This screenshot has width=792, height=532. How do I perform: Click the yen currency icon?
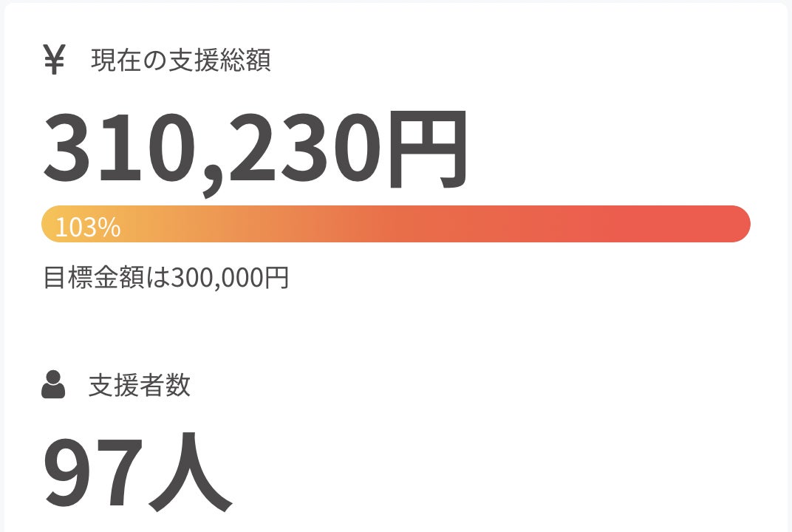tap(54, 60)
